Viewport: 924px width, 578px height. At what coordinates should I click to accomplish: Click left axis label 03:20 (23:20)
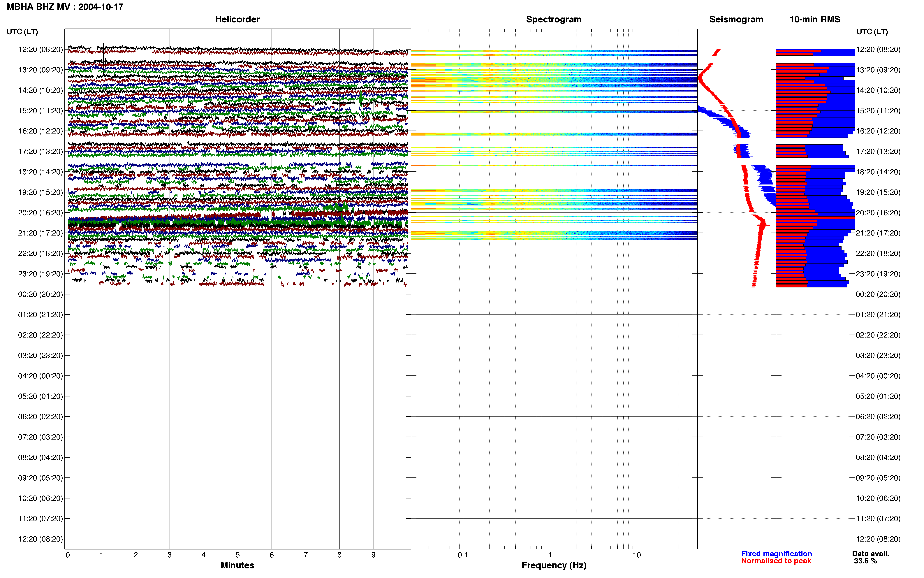41,356
